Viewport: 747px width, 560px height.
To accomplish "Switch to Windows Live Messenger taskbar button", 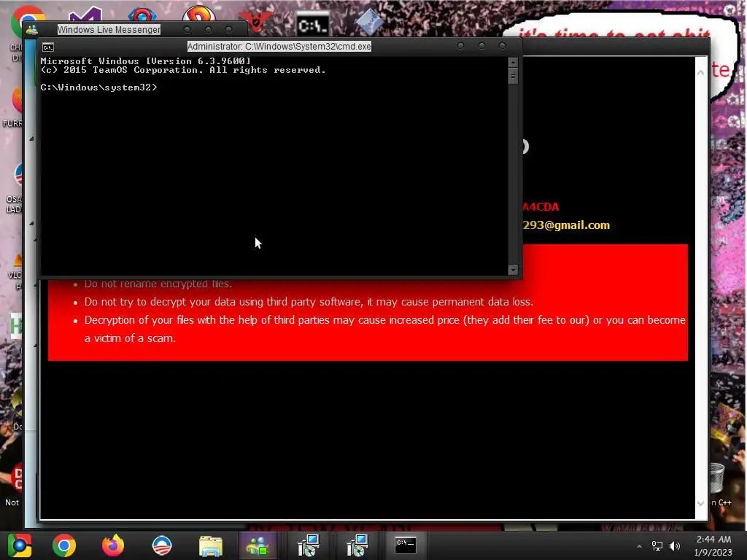I will [258, 545].
